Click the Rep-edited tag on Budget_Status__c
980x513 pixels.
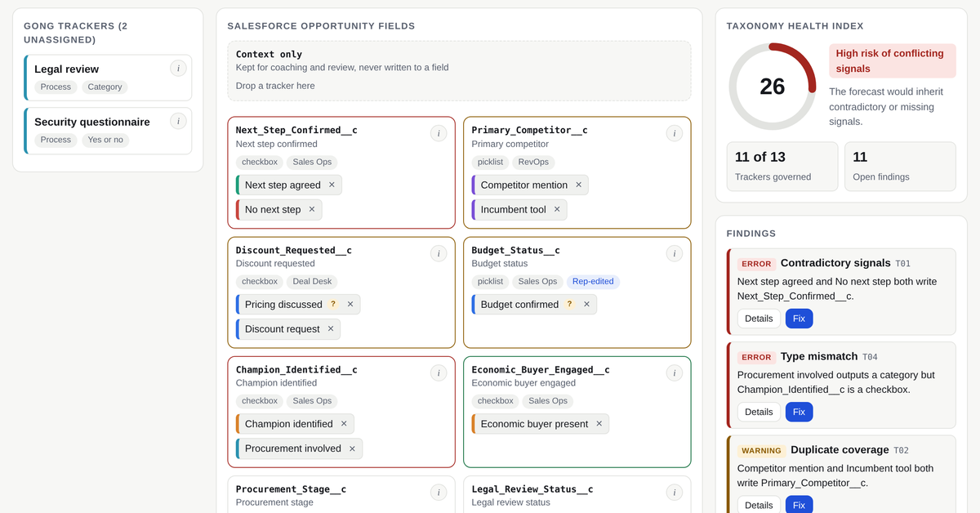click(x=593, y=281)
